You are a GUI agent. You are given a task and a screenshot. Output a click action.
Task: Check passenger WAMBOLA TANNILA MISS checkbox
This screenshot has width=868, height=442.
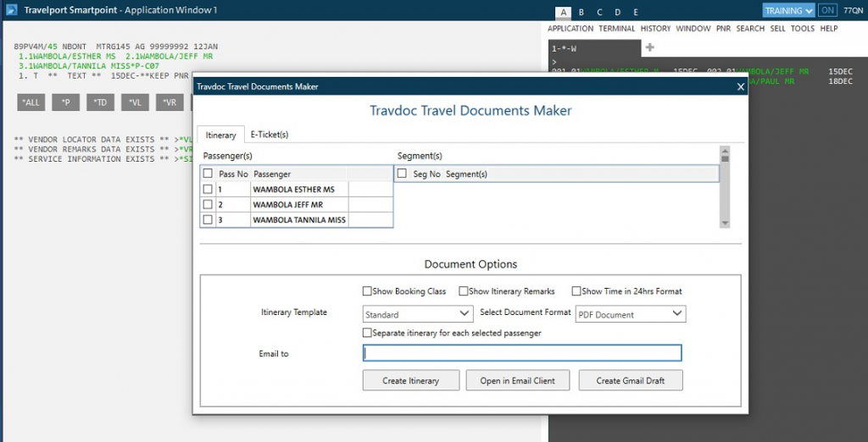(208, 219)
